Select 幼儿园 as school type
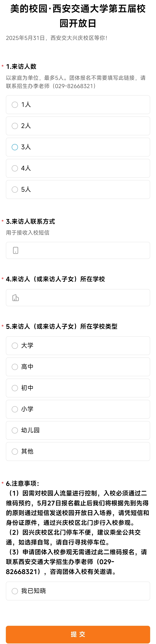The width and height of the screenshot is (156, 644). [x=78, y=430]
